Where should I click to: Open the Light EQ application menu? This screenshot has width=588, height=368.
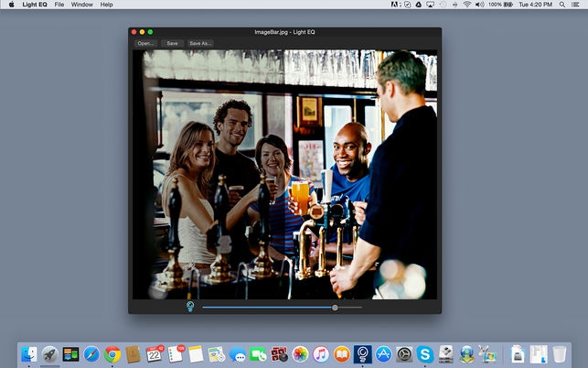point(35,5)
